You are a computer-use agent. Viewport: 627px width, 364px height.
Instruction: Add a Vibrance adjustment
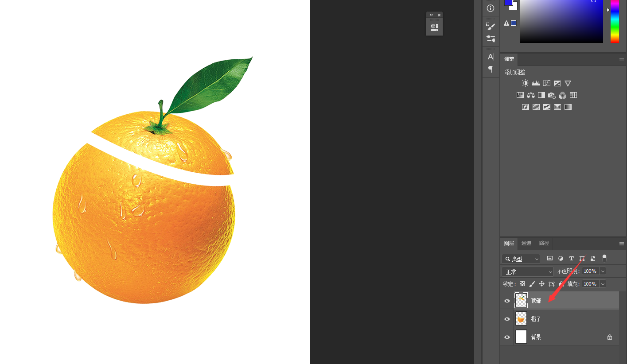tap(568, 83)
